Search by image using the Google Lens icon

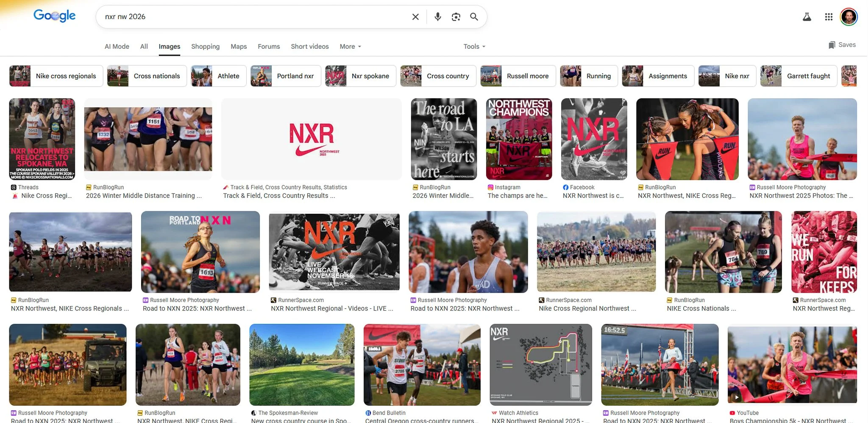pos(456,17)
